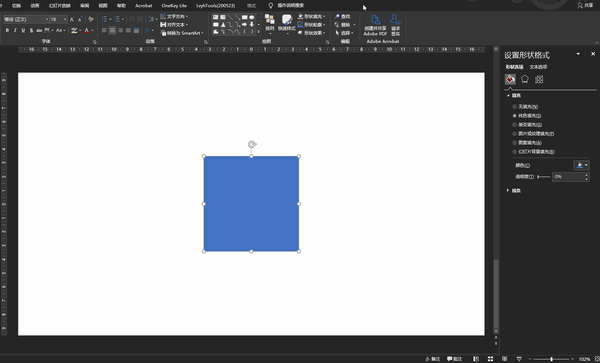Click the Share button
The width and height of the screenshot is (600, 363).
click(x=585, y=5)
